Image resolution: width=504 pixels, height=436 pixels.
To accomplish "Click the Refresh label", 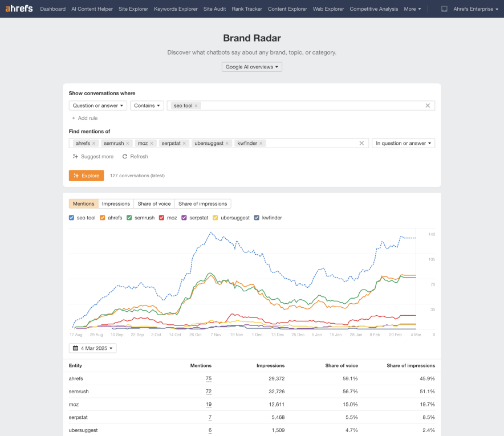I will (x=139, y=157).
